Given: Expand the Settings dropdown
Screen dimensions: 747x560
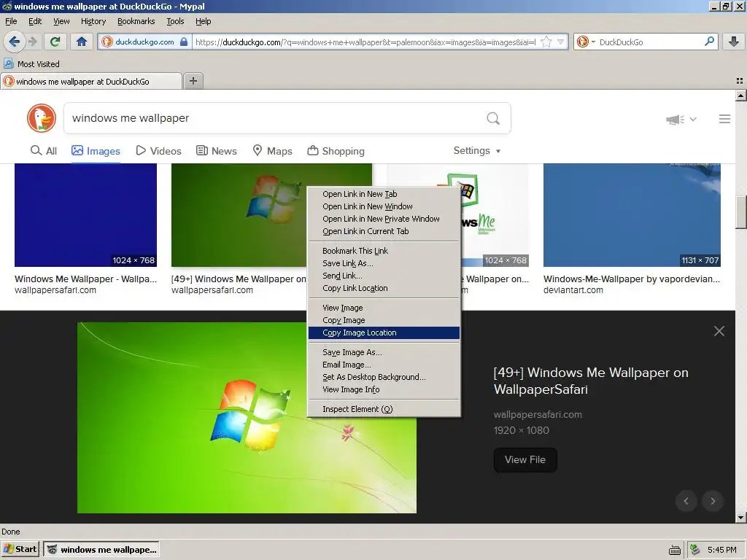Looking at the screenshot, I should coord(477,150).
